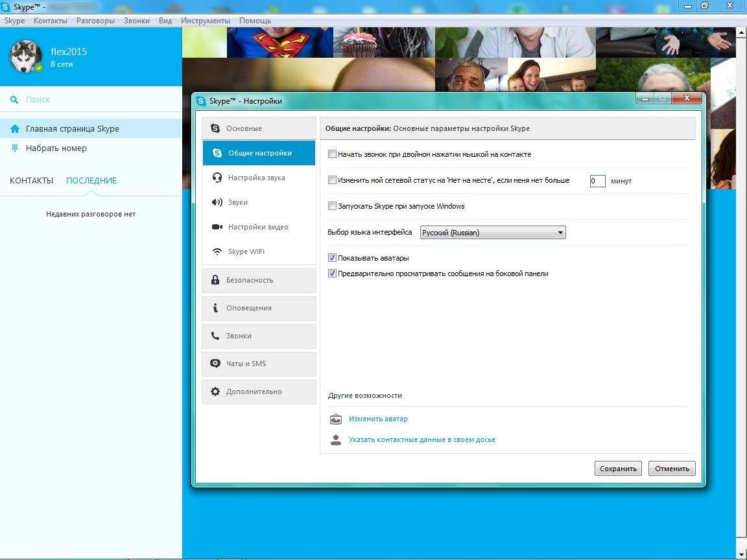The width and height of the screenshot is (747, 560).
Task: Open the Skype menu in menu bar
Action: [14, 21]
